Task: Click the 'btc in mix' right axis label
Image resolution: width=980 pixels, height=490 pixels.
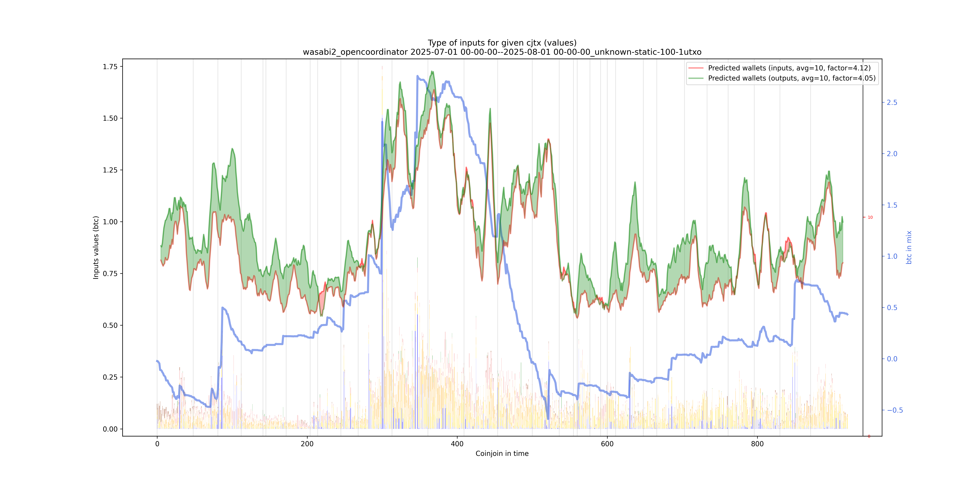Action: click(909, 247)
